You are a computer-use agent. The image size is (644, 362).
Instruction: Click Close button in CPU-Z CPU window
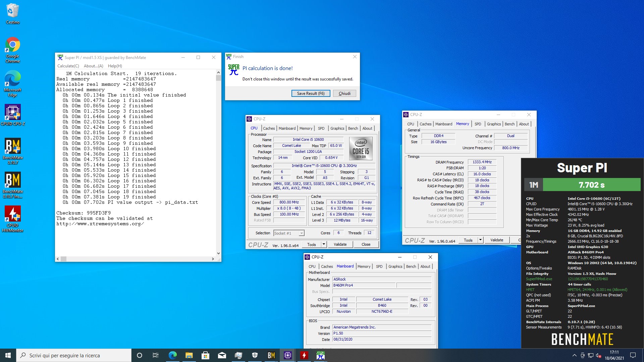coord(366,245)
